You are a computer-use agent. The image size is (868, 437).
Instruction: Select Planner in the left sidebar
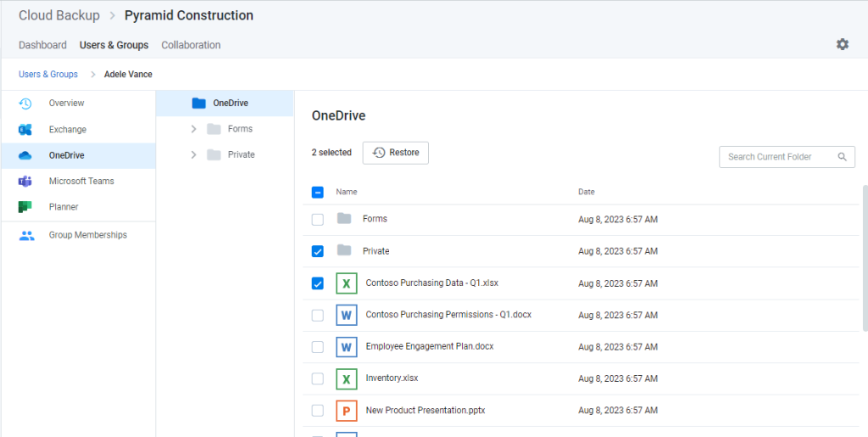tap(78, 207)
